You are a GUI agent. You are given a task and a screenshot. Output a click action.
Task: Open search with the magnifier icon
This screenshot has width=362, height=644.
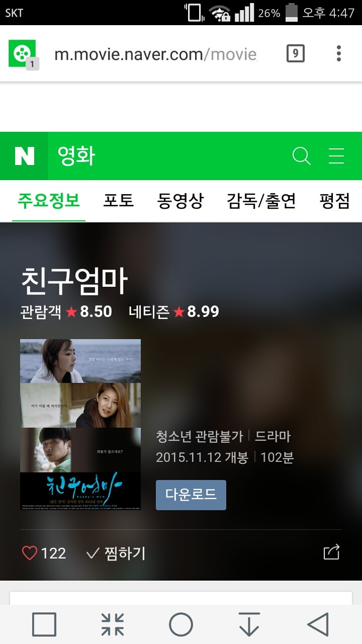[301, 156]
